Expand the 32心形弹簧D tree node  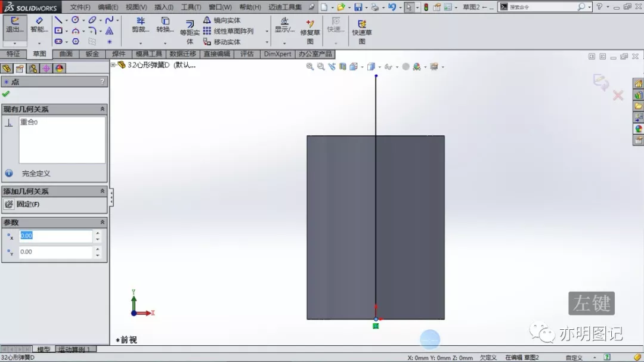point(113,65)
